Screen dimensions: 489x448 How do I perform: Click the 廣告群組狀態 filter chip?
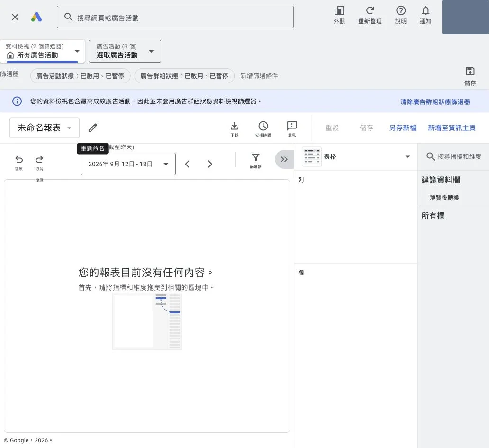184,76
